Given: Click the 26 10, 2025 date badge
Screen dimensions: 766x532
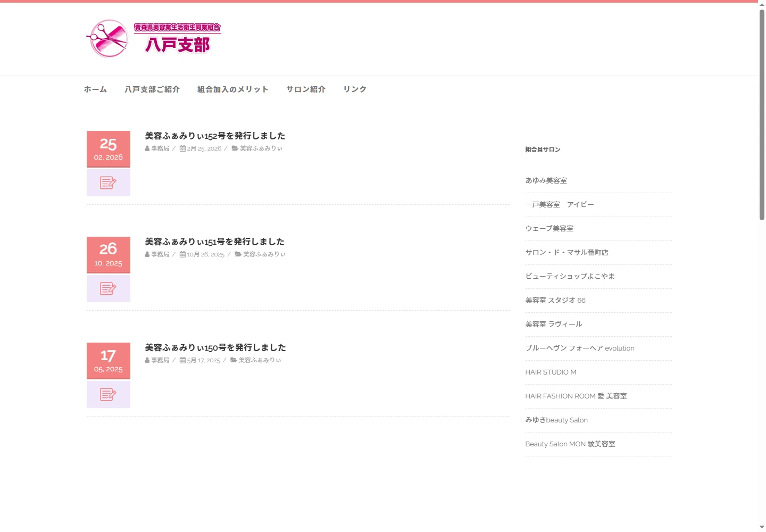Looking at the screenshot, I should [x=109, y=255].
